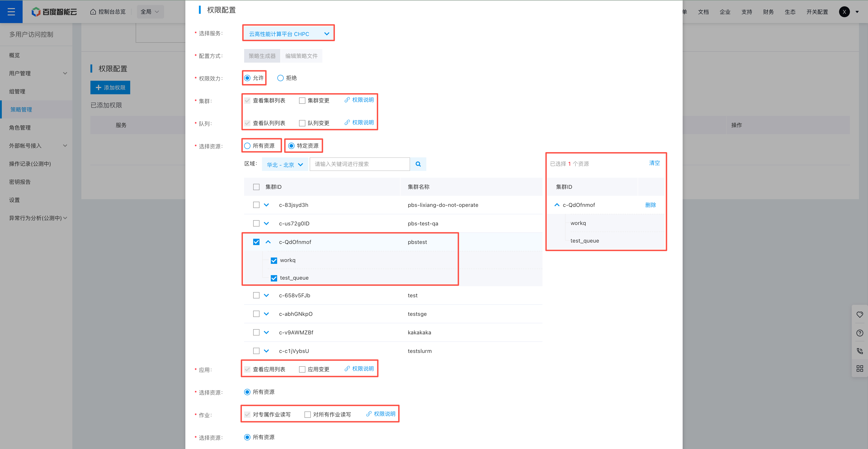The height and width of the screenshot is (449, 868).
Task: Open 权限说明 link in the 应用 row
Action: coord(359,369)
